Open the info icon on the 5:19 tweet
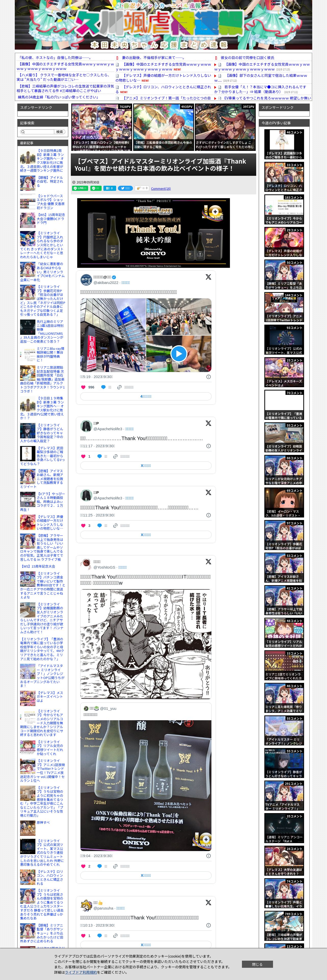Viewport: 327px width, 980px height. (x=208, y=377)
